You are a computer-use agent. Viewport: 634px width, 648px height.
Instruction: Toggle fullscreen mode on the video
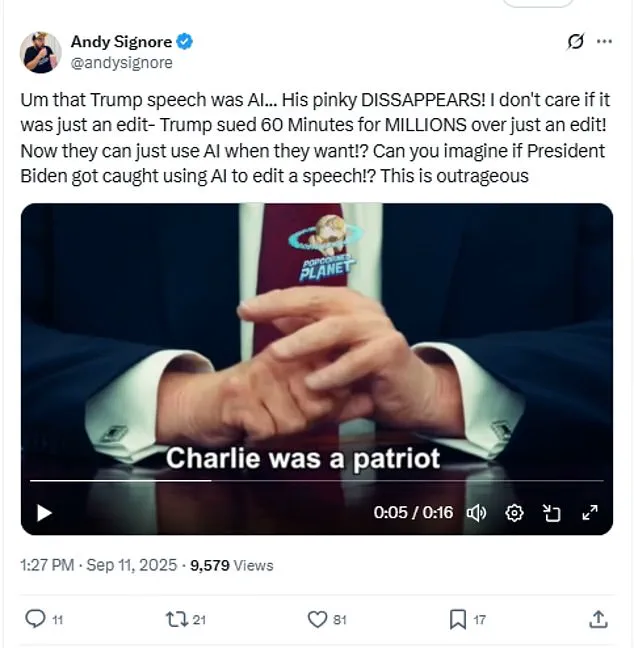pyautogui.click(x=590, y=513)
